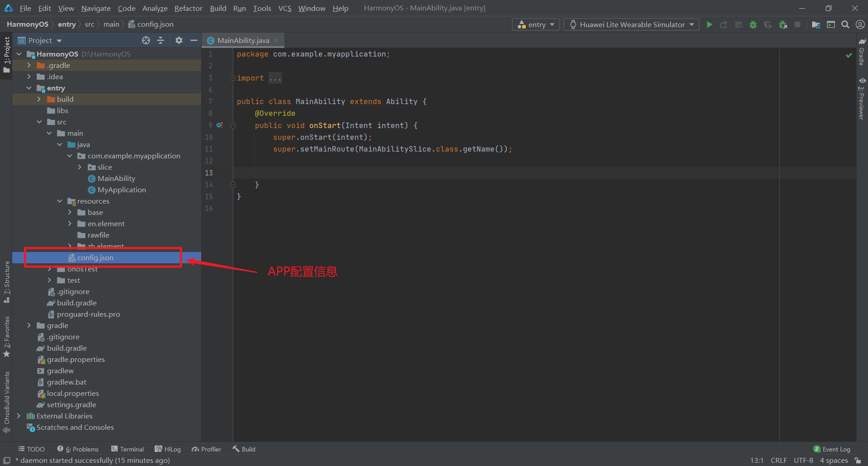
Task: Click the Attach Debugger to Process icon
Action: [783, 24]
